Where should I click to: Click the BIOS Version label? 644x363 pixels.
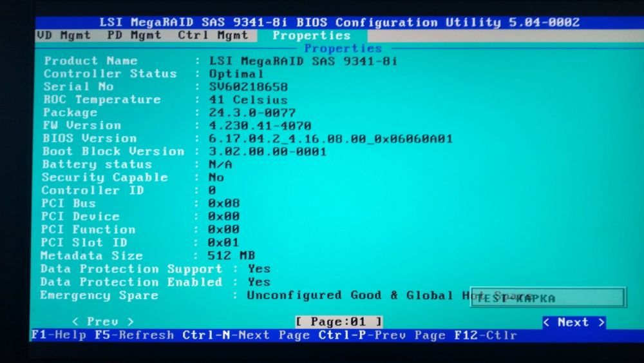tap(90, 138)
